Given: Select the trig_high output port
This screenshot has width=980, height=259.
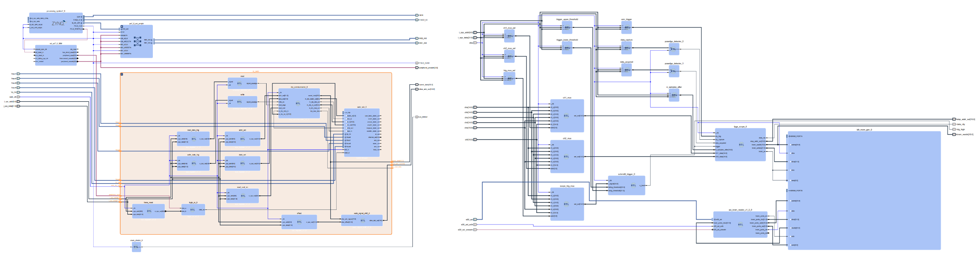Looking at the screenshot, I should pyautogui.click(x=954, y=129).
